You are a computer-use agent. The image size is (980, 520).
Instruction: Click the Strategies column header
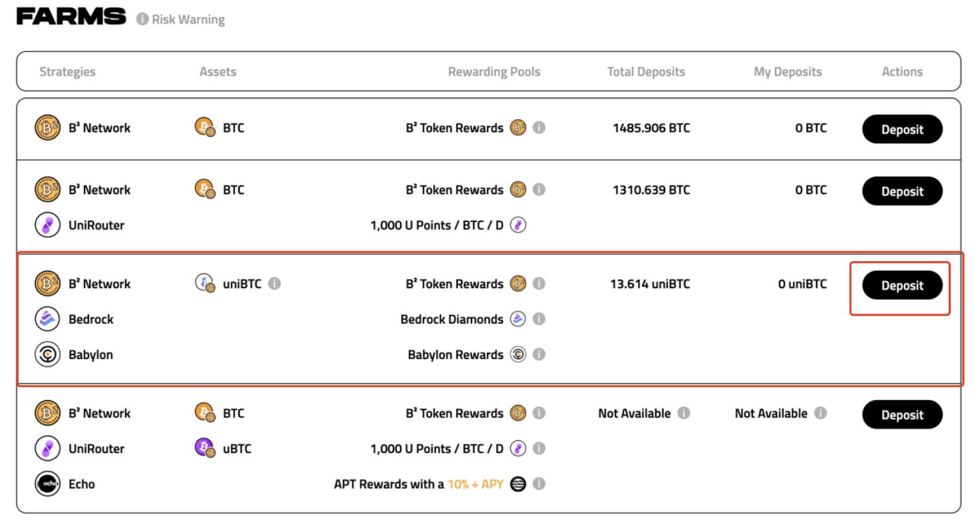(67, 72)
